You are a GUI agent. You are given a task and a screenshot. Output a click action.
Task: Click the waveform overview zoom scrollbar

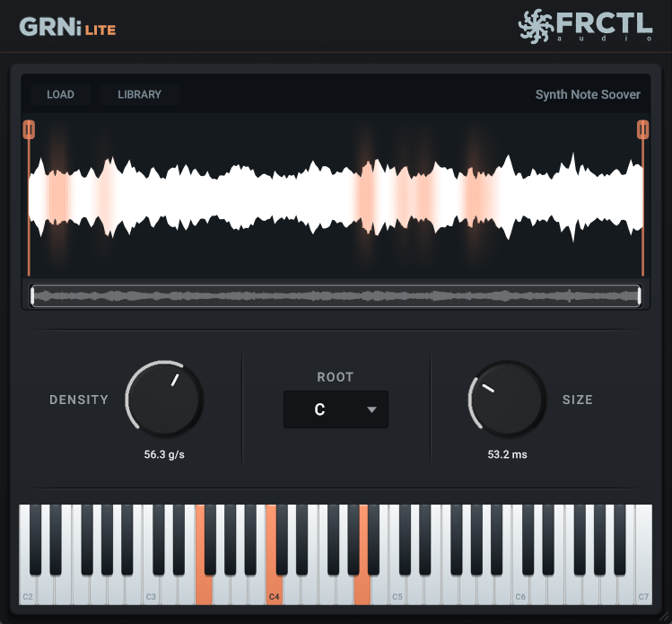point(336,295)
